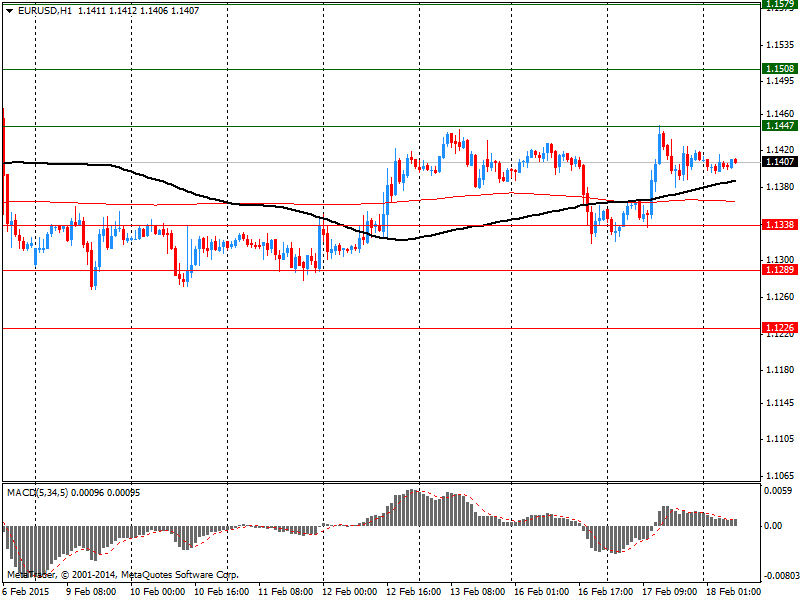Click the EURUSD,H1 chart title text
Viewport: 800px width, 600px height.
(x=45, y=11)
